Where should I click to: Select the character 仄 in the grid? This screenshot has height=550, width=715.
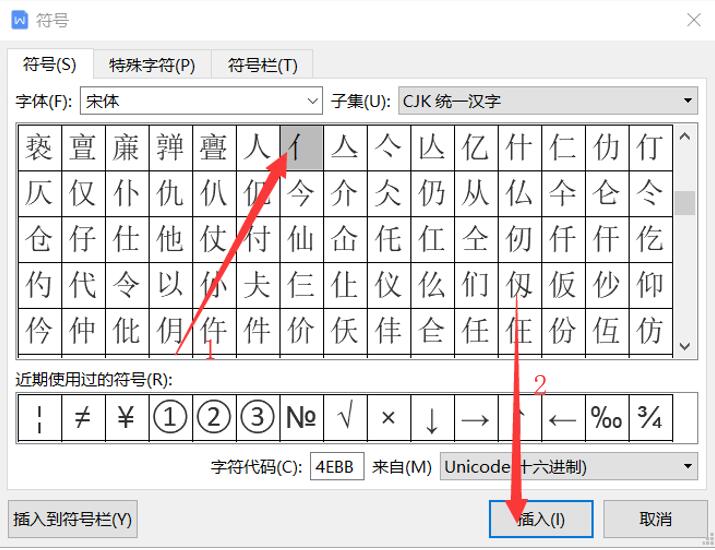(40, 193)
